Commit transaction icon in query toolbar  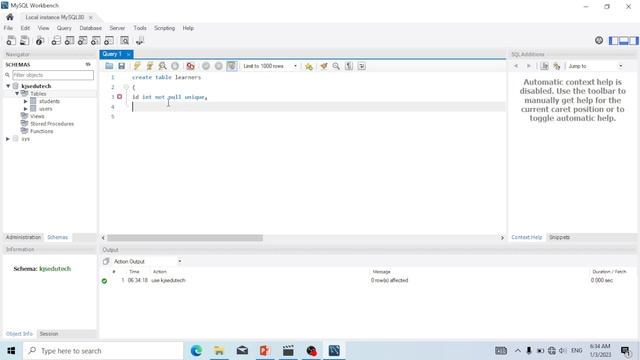click(206, 66)
